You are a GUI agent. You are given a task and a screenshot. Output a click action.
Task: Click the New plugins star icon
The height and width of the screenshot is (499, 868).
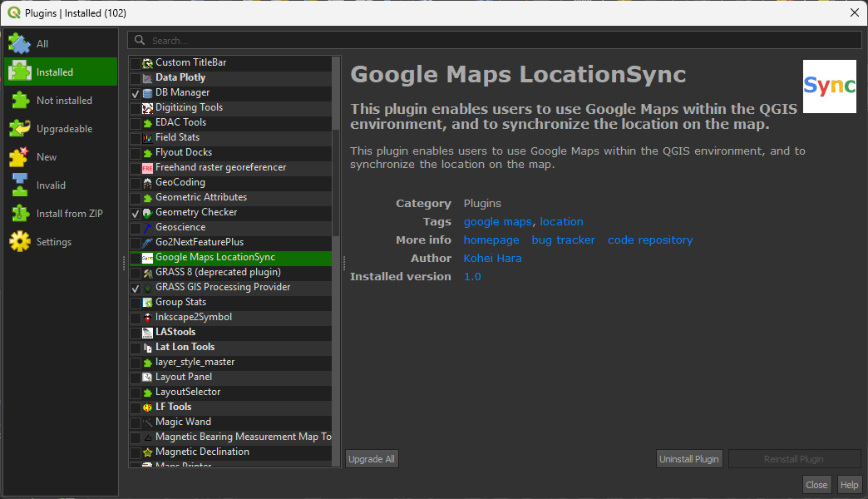(19, 156)
